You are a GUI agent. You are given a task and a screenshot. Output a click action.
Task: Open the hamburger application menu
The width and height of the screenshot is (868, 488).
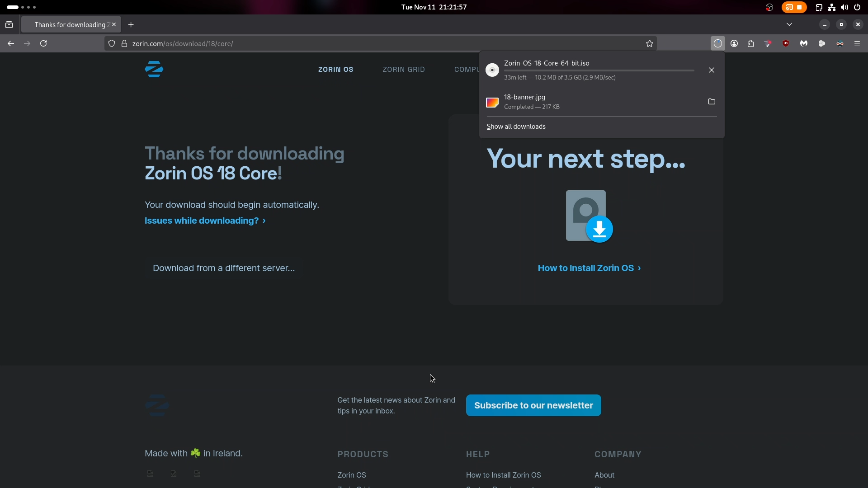point(857,43)
